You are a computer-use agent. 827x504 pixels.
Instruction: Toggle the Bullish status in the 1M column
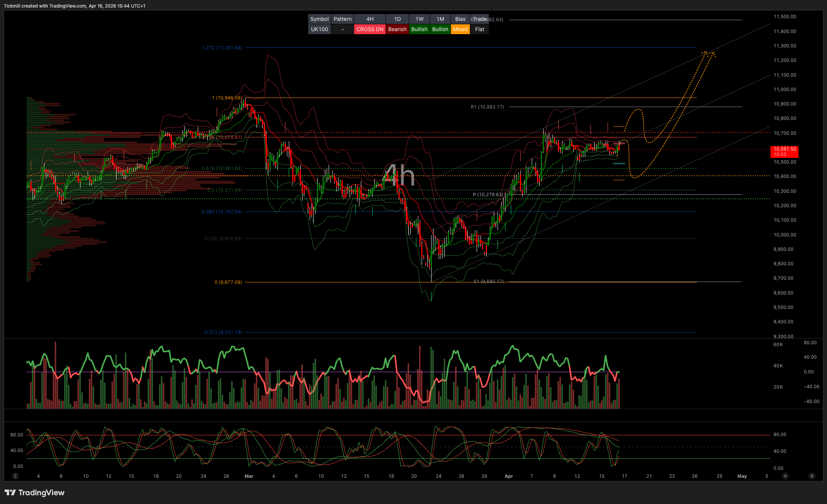click(440, 29)
